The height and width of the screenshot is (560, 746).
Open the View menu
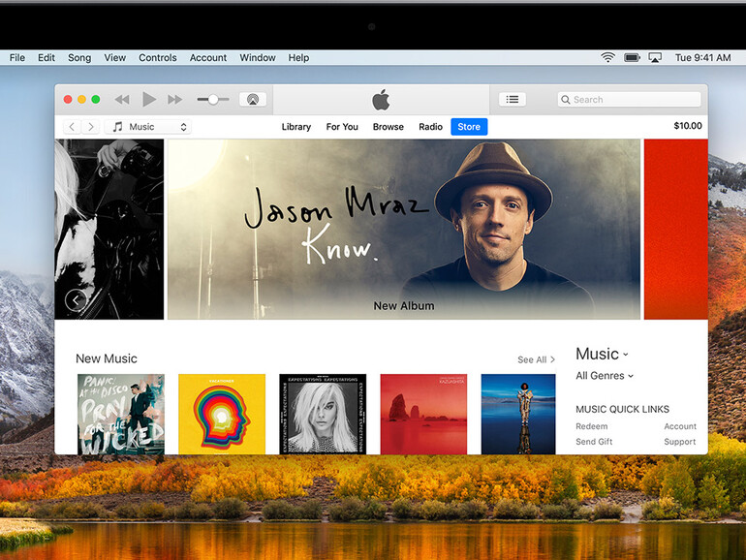click(x=114, y=57)
